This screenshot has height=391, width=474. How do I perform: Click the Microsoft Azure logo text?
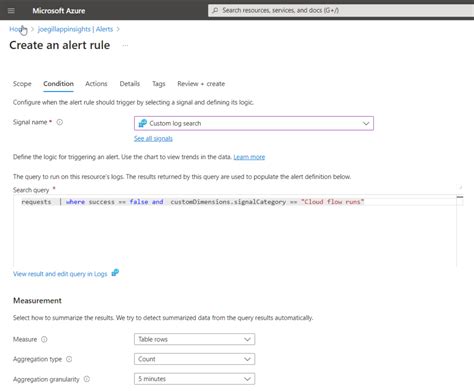(59, 11)
